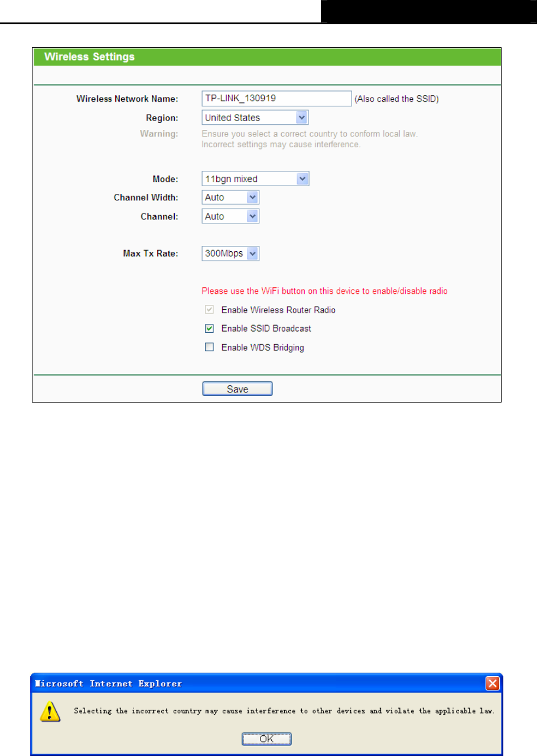This screenshot has width=537, height=756.
Task: Click the Save button
Action: pyautogui.click(x=237, y=389)
